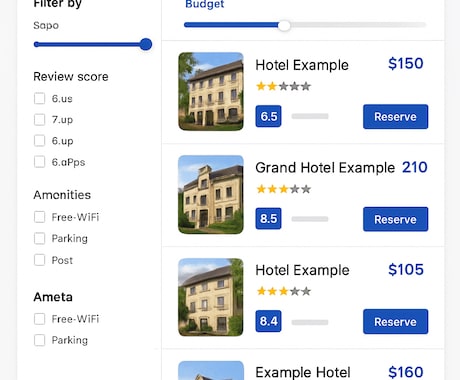Reserve the $105 Hotel Example

tap(395, 321)
